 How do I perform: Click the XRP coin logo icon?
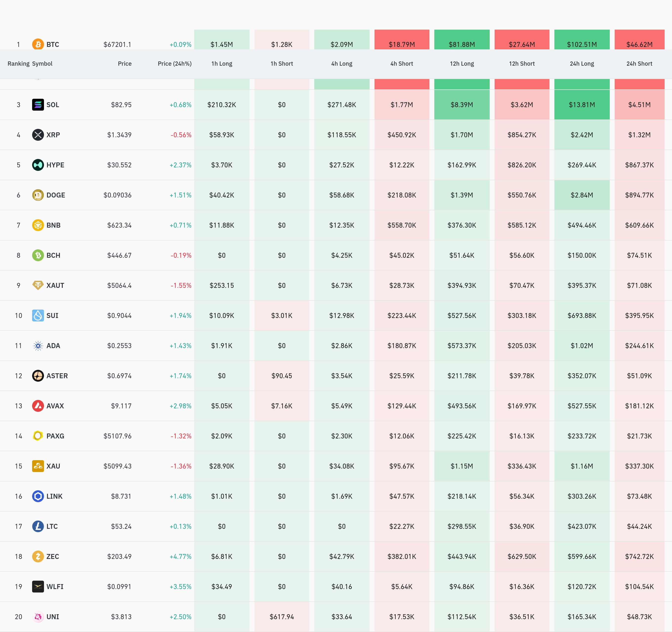pyautogui.click(x=38, y=135)
